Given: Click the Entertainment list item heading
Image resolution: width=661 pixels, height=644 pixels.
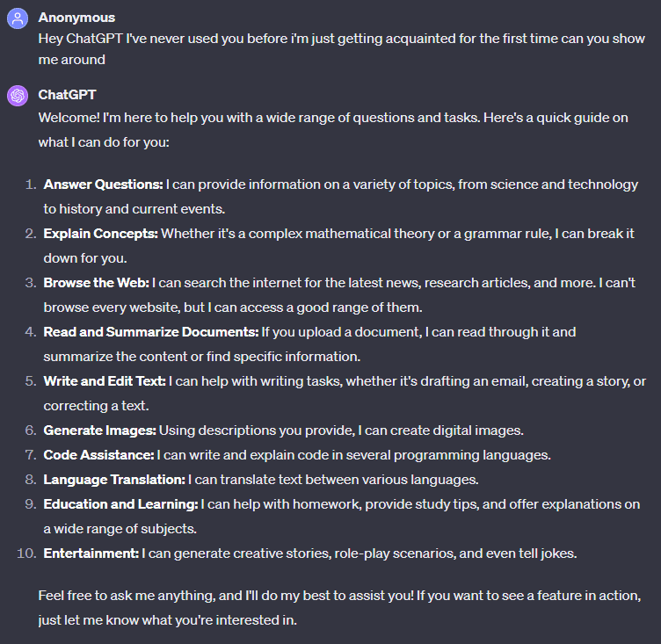Looking at the screenshot, I should 91,553.
